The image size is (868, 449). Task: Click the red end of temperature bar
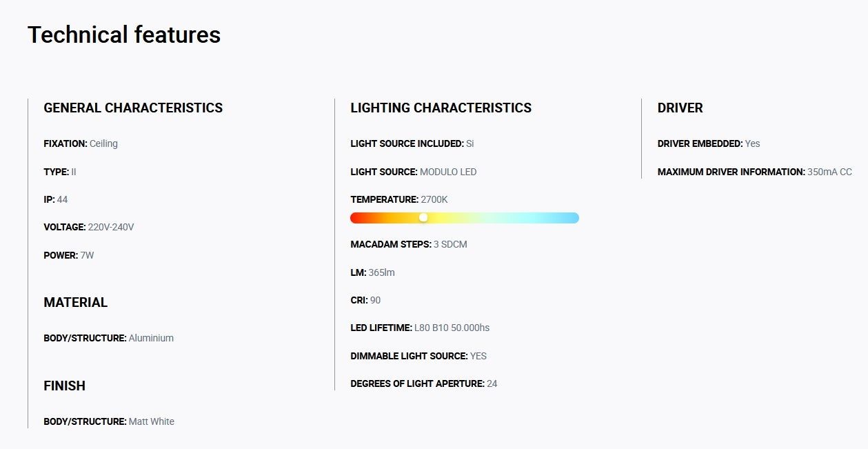point(356,218)
